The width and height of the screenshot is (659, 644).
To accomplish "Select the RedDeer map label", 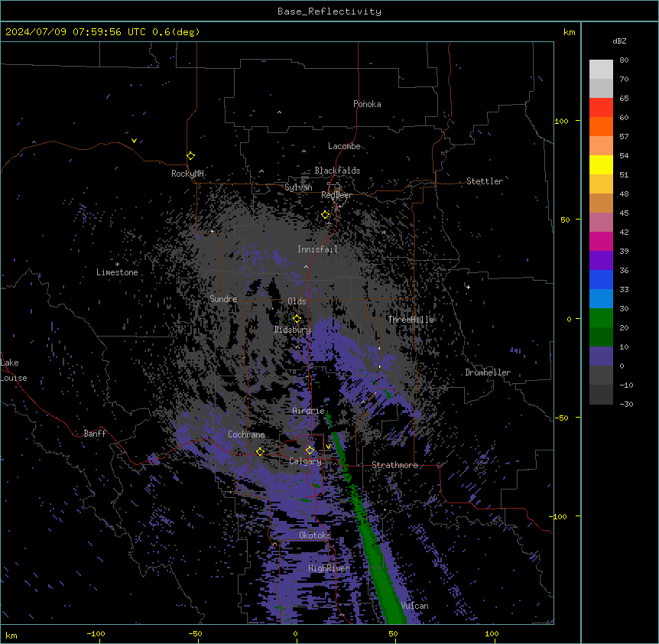I will coord(336,195).
